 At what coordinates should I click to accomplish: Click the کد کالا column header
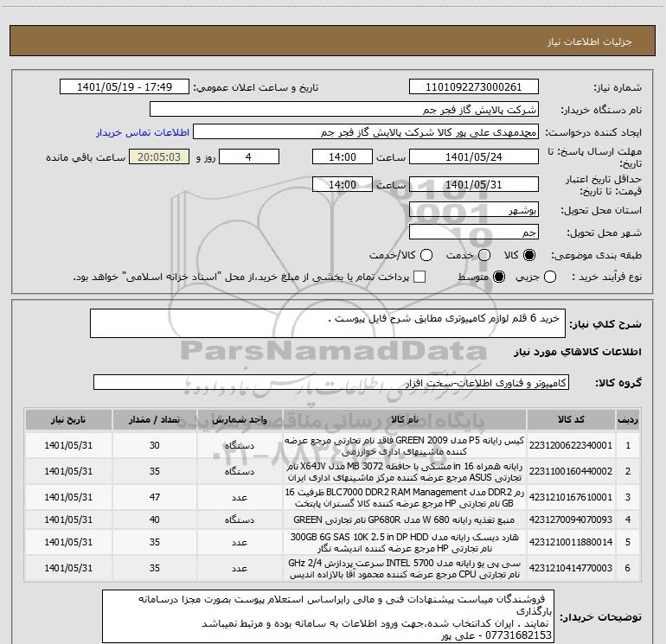tap(571, 420)
